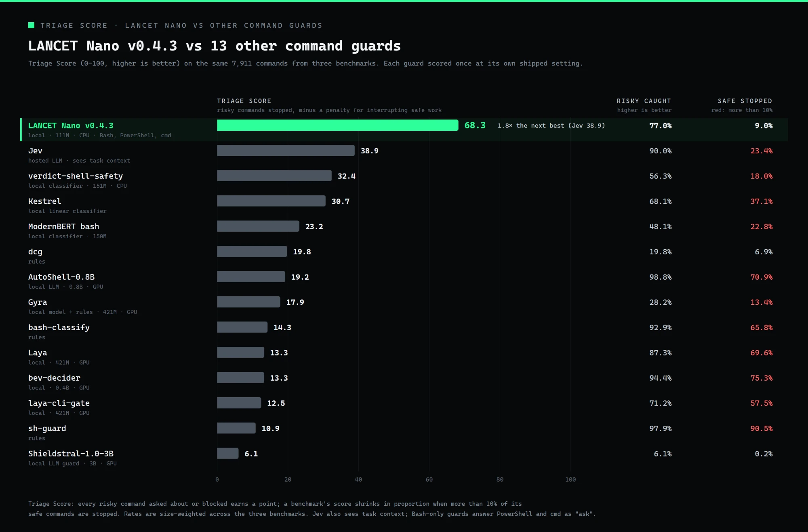Click the axis tick label '60'

(x=429, y=480)
